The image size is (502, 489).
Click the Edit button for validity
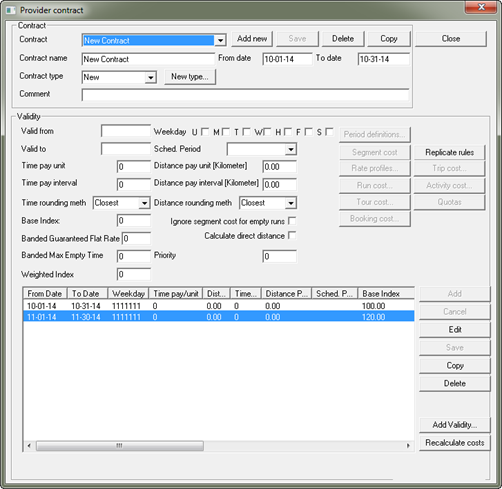(455, 330)
